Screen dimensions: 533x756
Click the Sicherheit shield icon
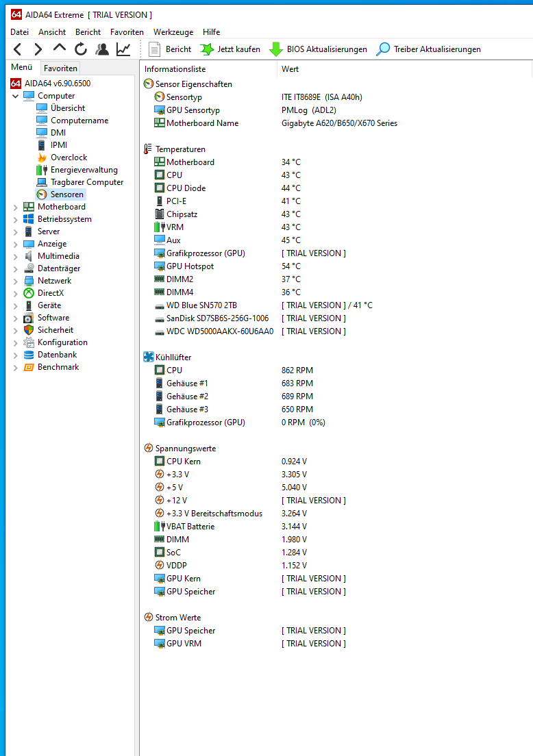29,330
